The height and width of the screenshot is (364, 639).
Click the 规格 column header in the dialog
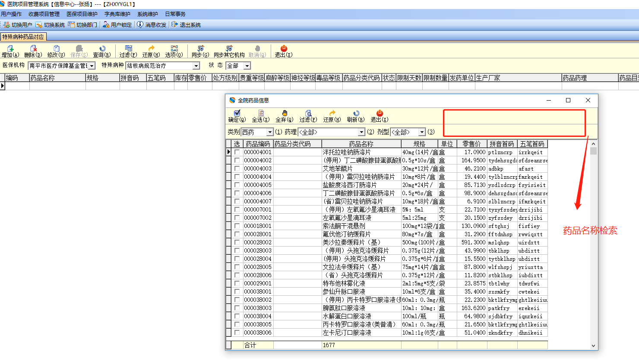point(419,144)
